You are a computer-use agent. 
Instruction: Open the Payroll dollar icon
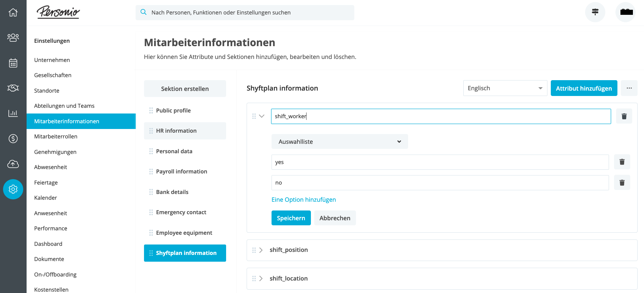[13, 138]
